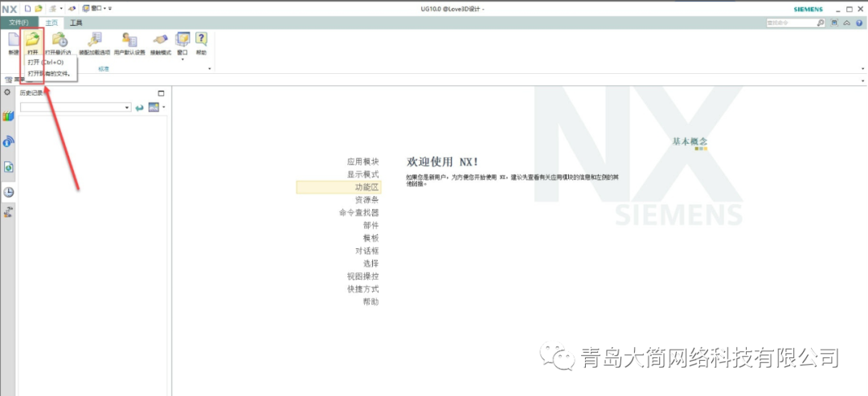Click the blue help icon at top right
The image size is (868, 396).
859,22
